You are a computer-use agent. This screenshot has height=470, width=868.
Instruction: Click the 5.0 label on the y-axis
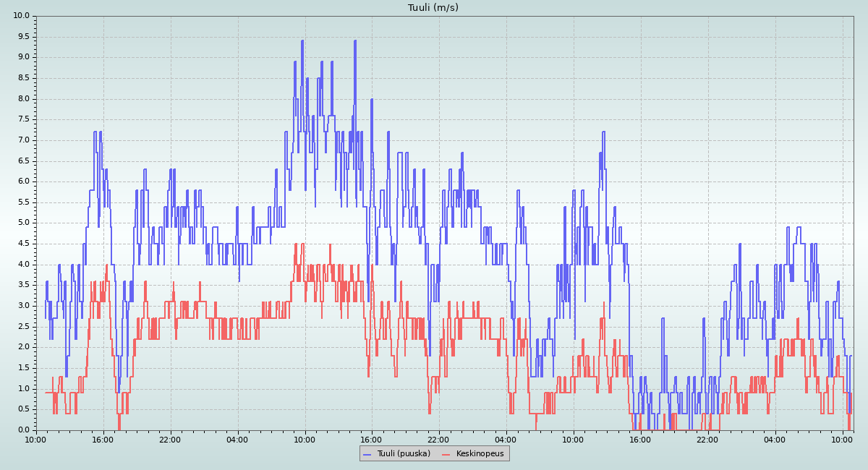pyautogui.click(x=23, y=223)
